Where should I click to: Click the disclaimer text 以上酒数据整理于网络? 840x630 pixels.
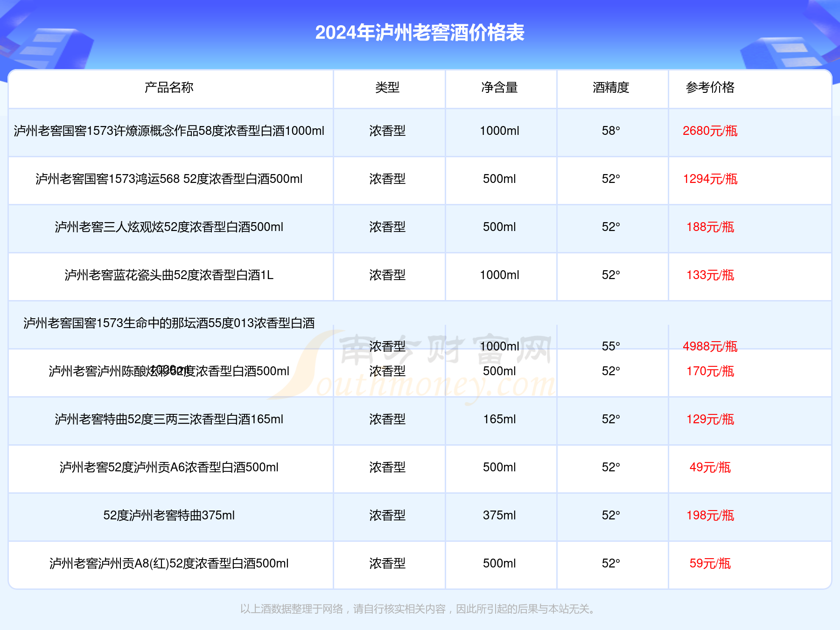(292, 609)
